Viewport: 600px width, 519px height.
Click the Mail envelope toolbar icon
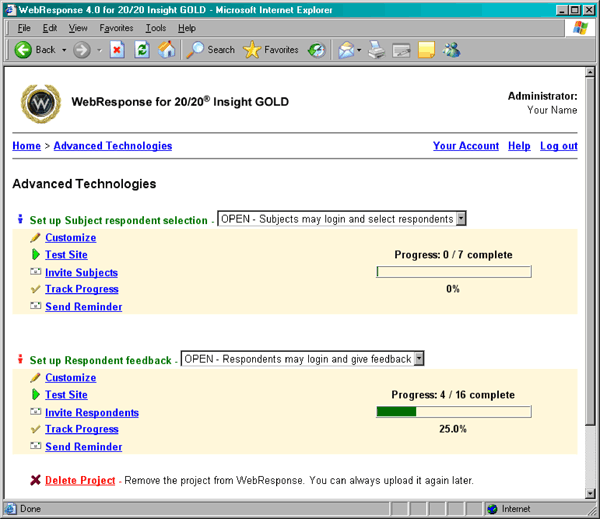[x=345, y=50]
